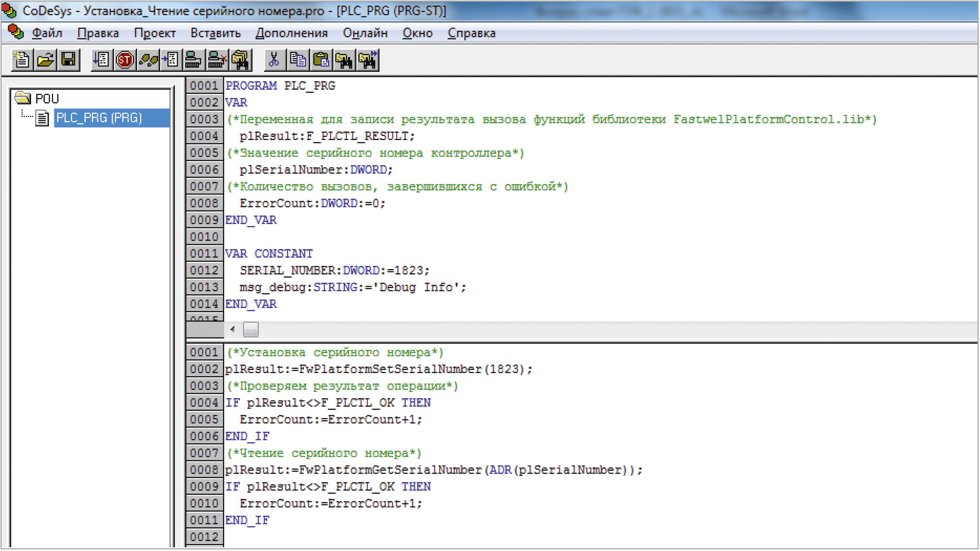The width and height of the screenshot is (980, 551).
Task: Click code line number 0002
Action: coord(205,369)
